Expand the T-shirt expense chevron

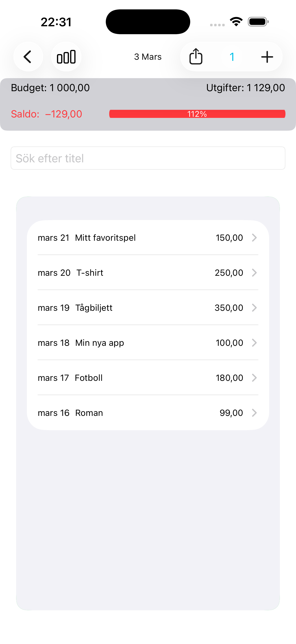pos(254,273)
